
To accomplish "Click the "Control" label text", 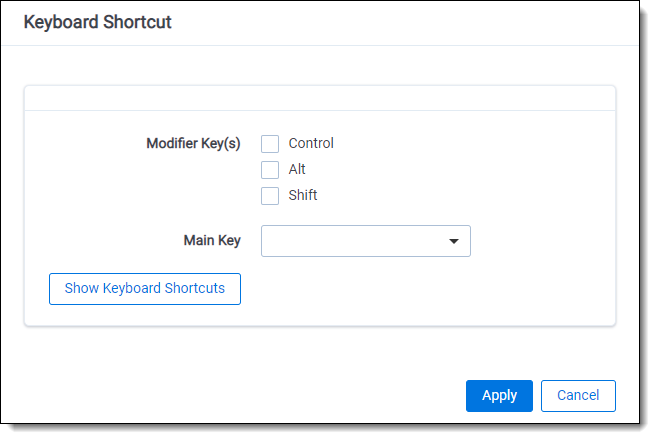I will coord(311,143).
